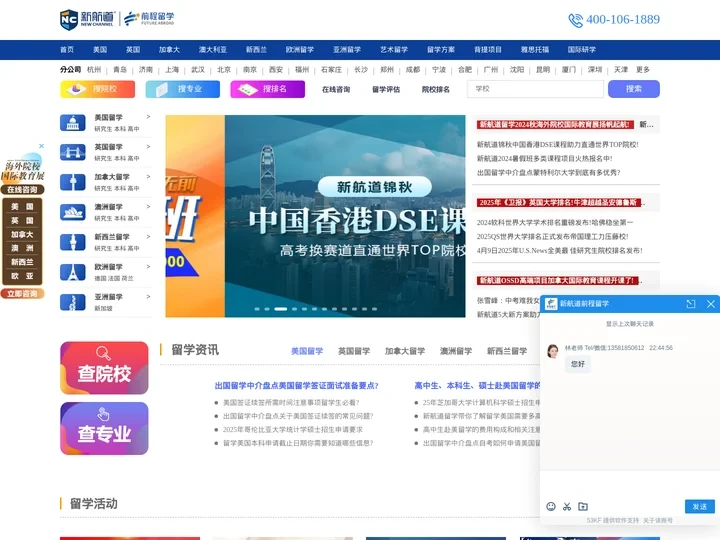Open the 美国留学 Capitol building icon
720x540 pixels.
point(73,123)
